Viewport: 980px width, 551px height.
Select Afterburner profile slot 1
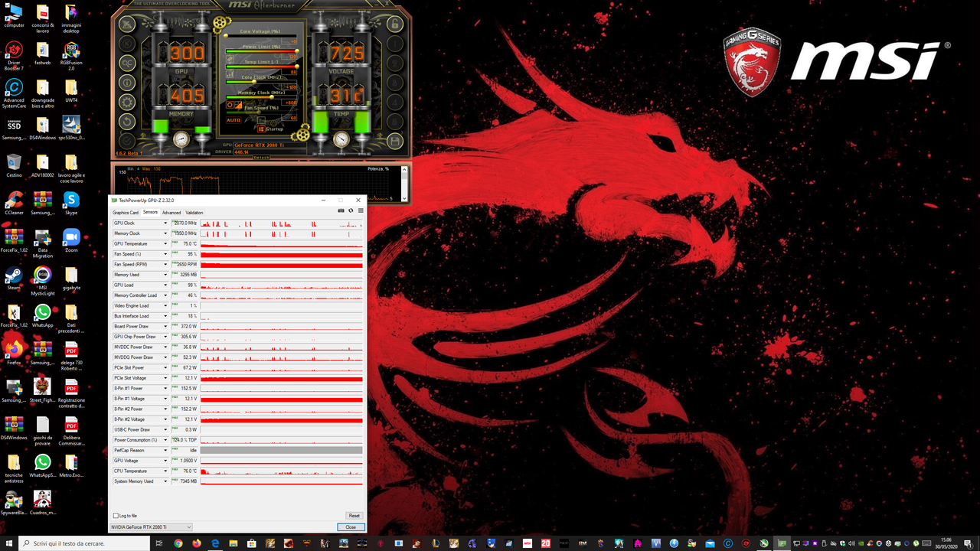(x=395, y=44)
